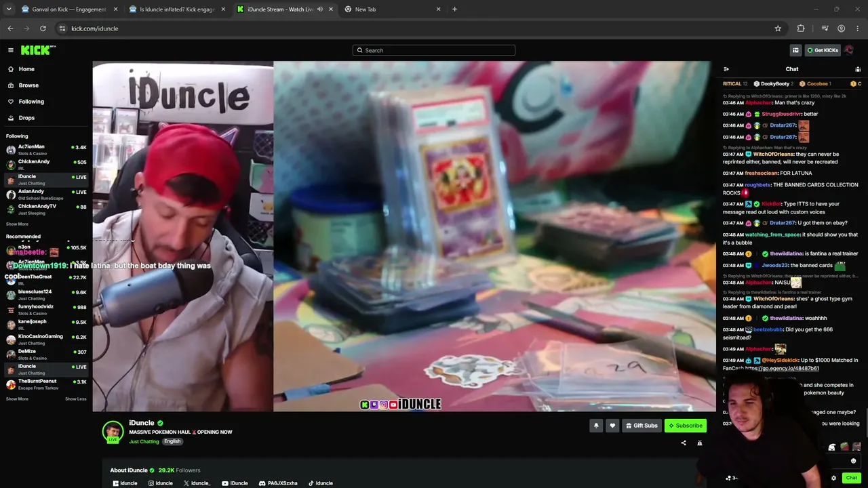Toggle follow heart for iDuncle
The height and width of the screenshot is (488, 868).
click(x=612, y=426)
